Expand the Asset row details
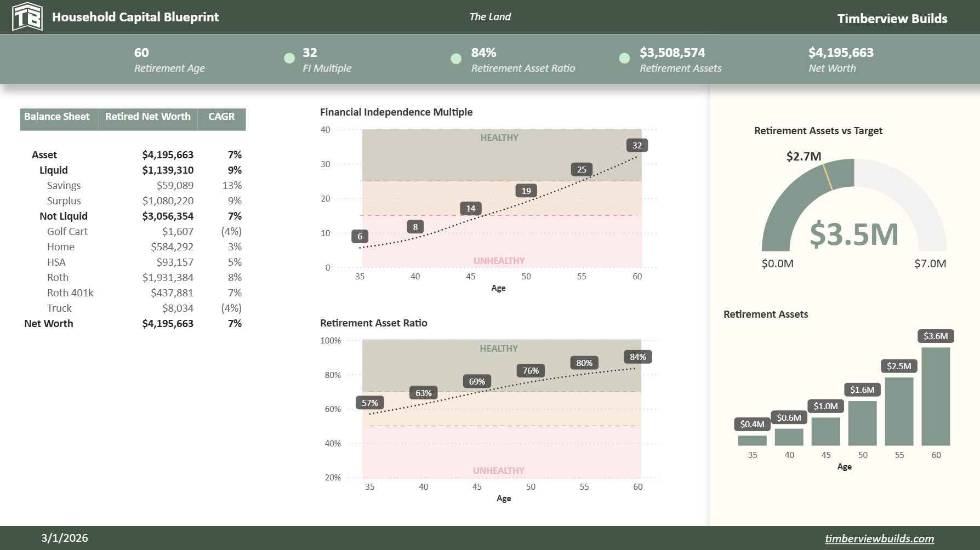This screenshot has height=550, width=980. (45, 154)
